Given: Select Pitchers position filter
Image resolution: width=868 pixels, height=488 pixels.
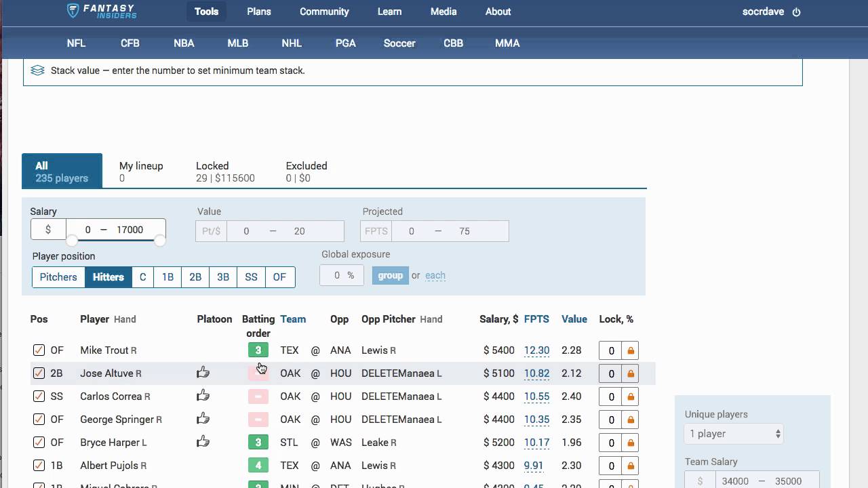Looking at the screenshot, I should coord(58,277).
